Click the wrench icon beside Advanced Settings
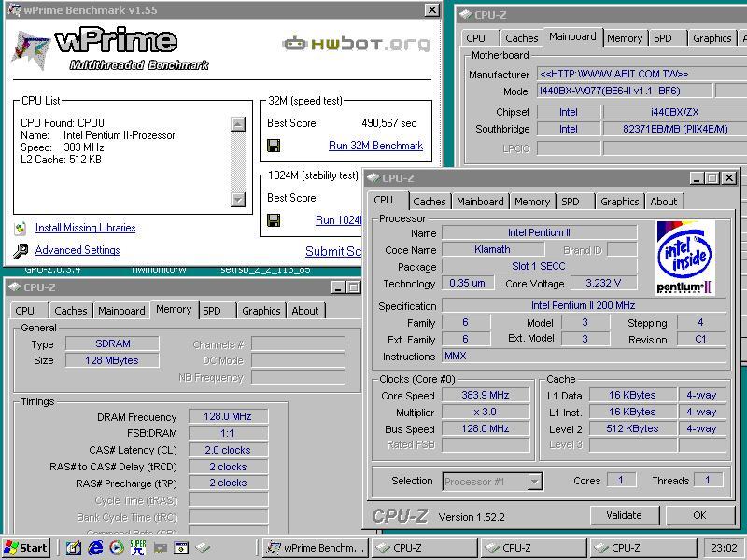The width and height of the screenshot is (747, 560). (x=21, y=250)
